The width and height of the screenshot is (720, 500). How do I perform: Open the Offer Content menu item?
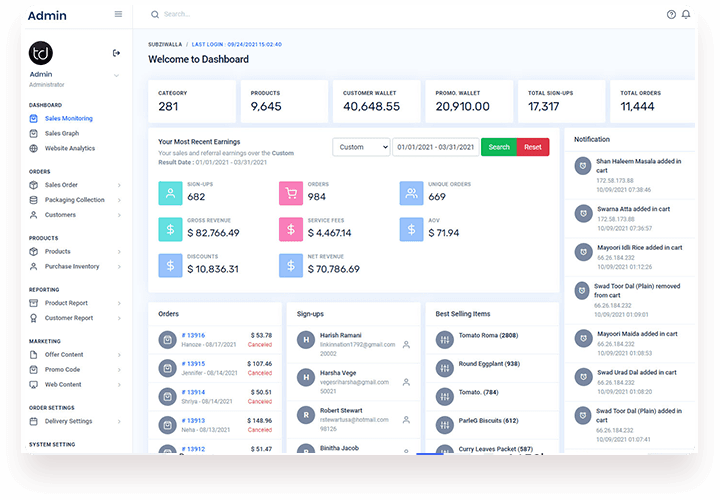click(64, 355)
